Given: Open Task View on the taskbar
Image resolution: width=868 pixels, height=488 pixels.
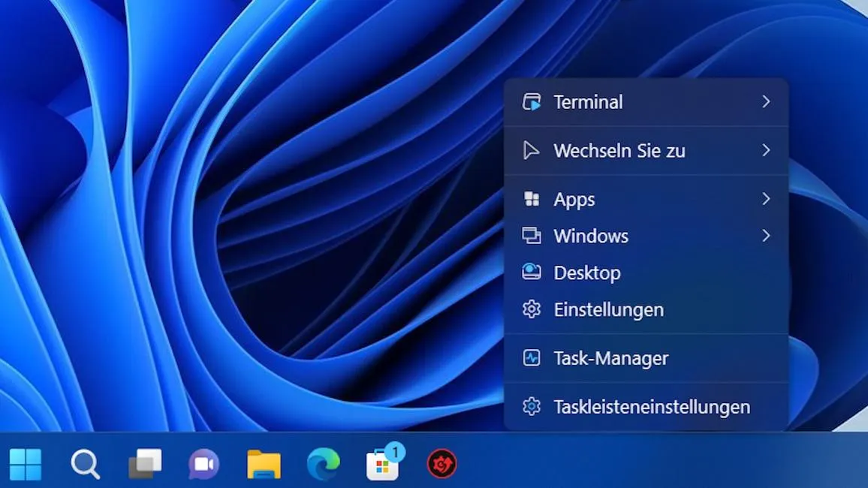Looking at the screenshot, I should [145, 464].
